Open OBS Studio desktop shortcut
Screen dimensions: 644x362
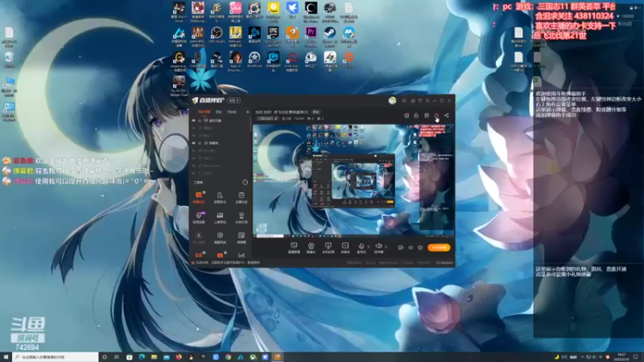point(217,35)
